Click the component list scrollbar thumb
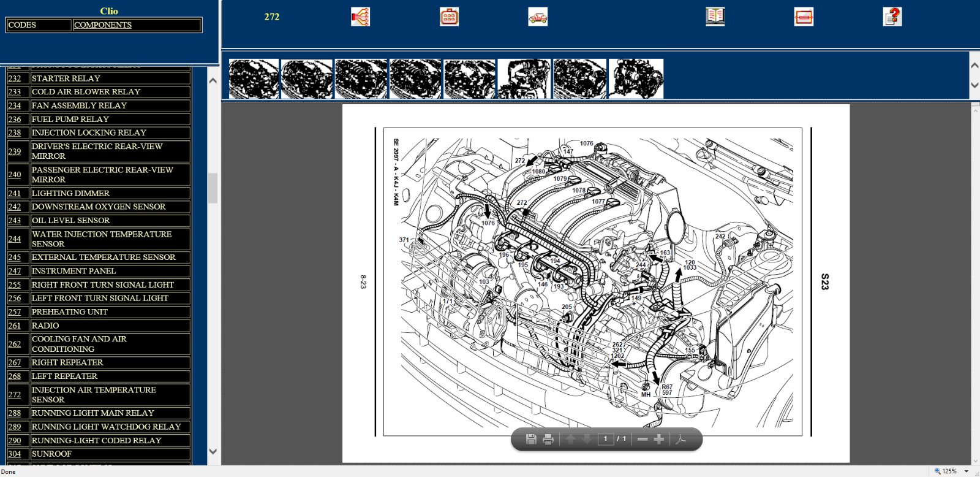980x477 pixels. (213, 188)
